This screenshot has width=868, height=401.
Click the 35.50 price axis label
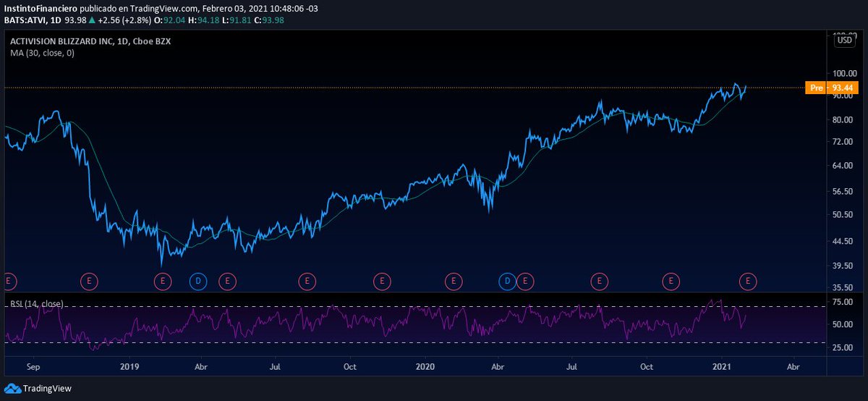(843, 287)
